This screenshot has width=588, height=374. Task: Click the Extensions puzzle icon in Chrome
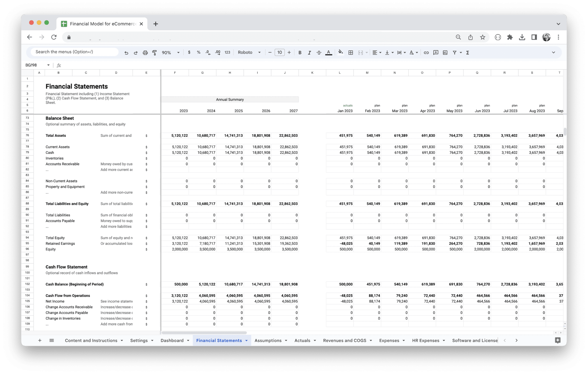click(510, 37)
